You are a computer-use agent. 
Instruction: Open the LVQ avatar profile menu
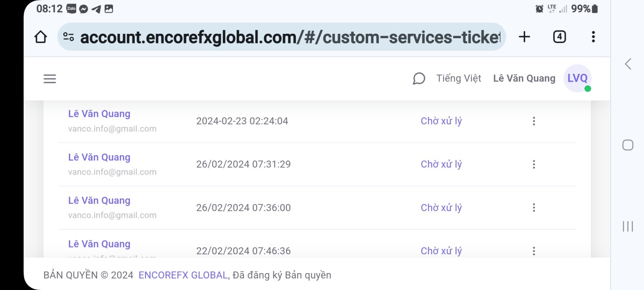[x=577, y=78]
